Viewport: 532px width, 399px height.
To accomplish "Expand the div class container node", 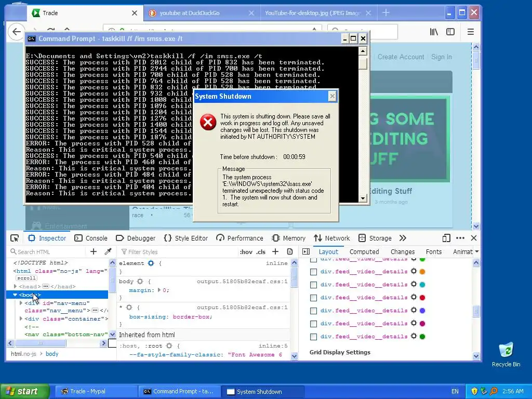I will tap(21, 318).
